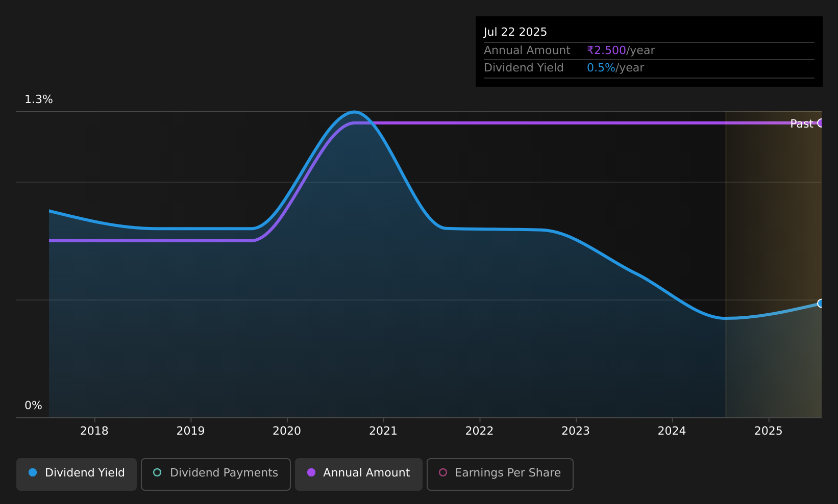Click the 2022 x-axis label
Image resolution: width=838 pixels, height=504 pixels.
coord(480,431)
